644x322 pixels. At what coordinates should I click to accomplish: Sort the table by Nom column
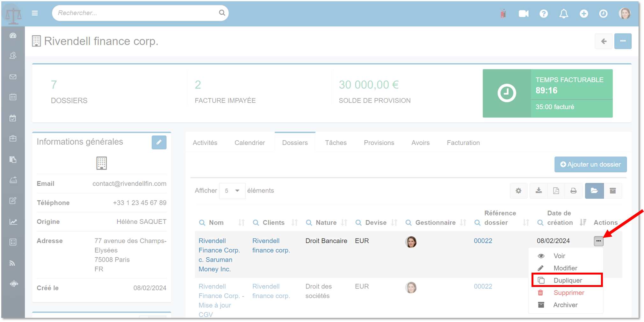pos(242,223)
